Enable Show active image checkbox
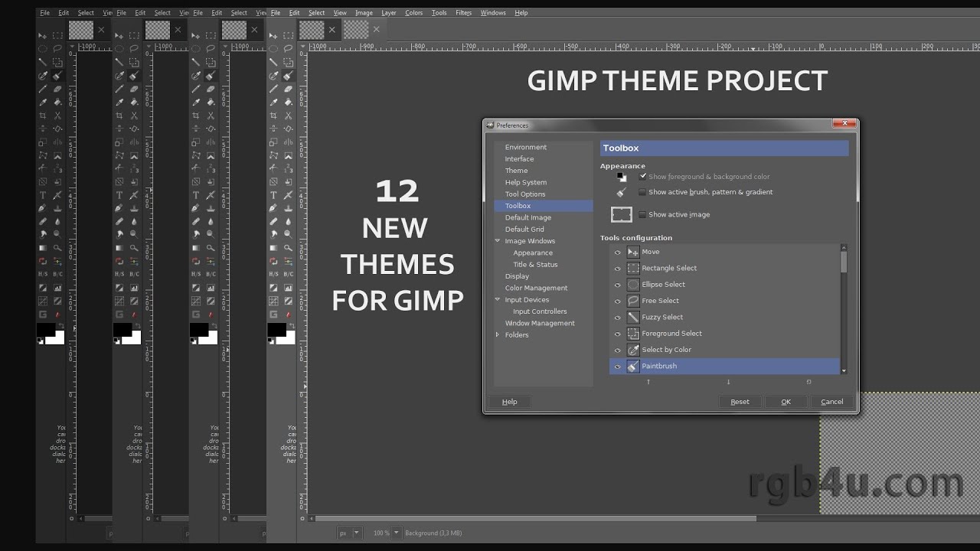 click(x=642, y=214)
